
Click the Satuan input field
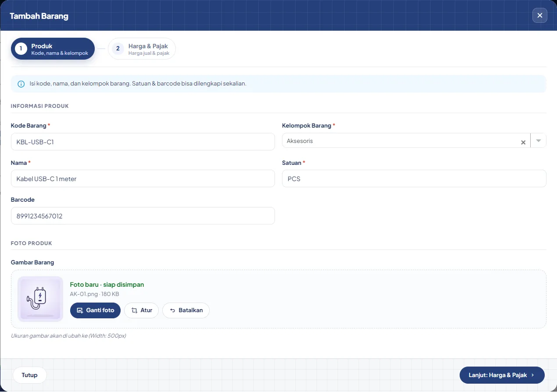point(414,179)
